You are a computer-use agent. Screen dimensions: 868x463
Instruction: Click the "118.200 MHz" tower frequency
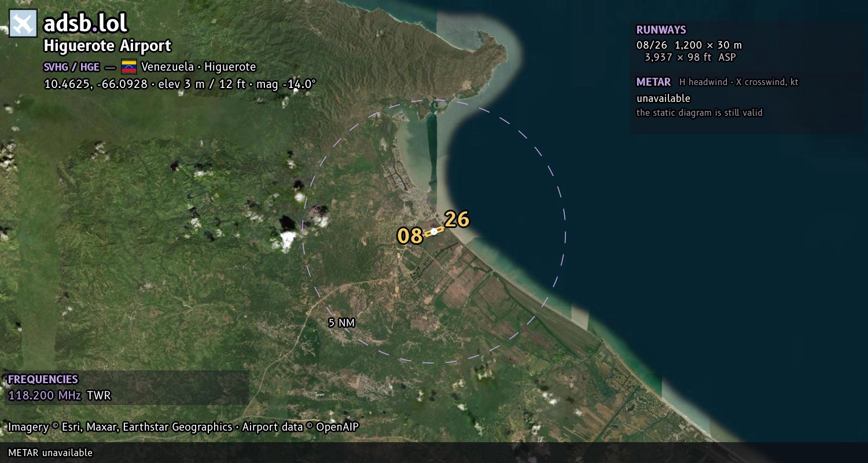tap(45, 396)
